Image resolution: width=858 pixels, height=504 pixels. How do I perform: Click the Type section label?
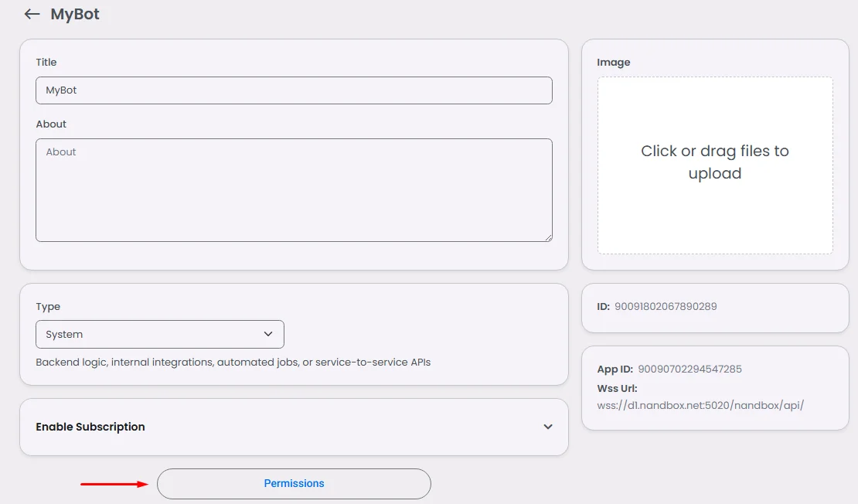pyautogui.click(x=48, y=307)
